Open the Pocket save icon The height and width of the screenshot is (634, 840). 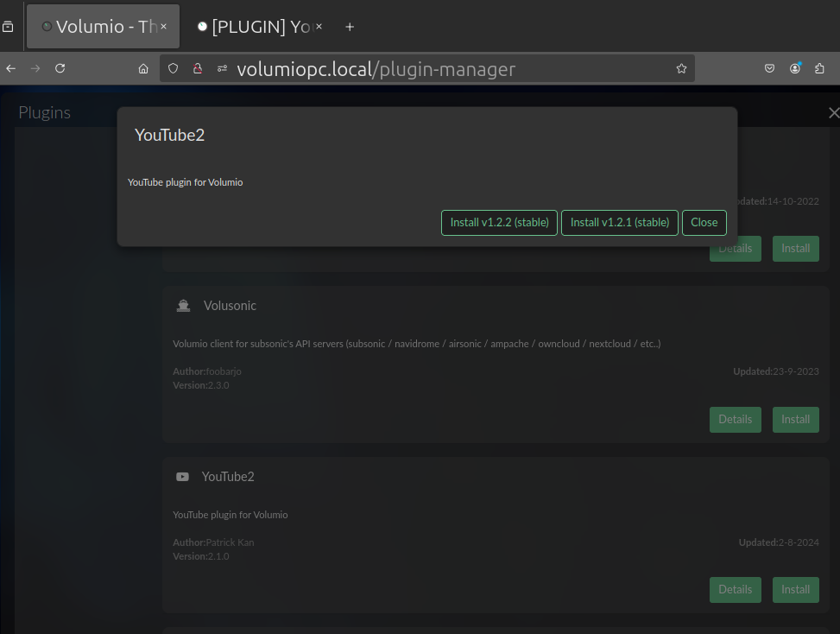pyautogui.click(x=770, y=68)
